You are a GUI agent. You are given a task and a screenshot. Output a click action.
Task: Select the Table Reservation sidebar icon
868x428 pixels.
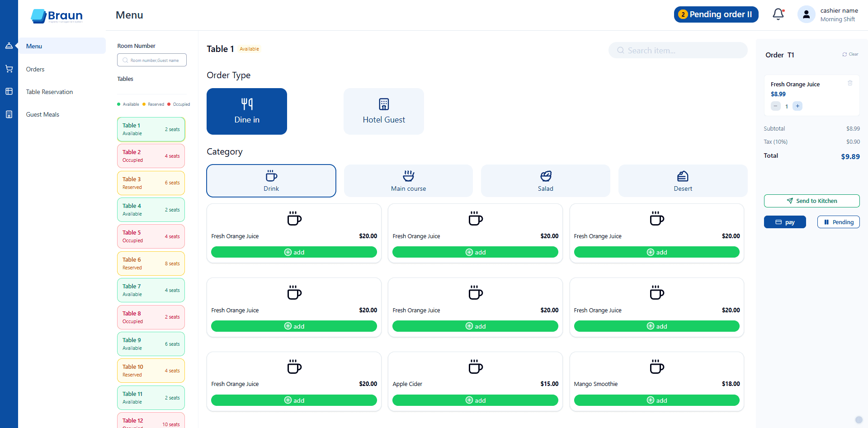click(9, 91)
